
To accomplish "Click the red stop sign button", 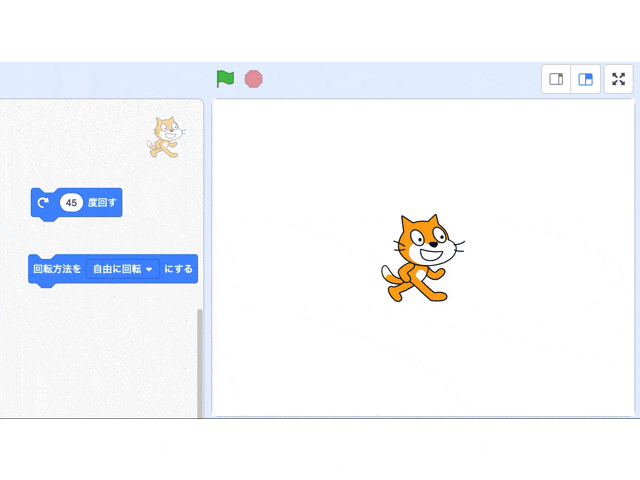I will (253, 79).
